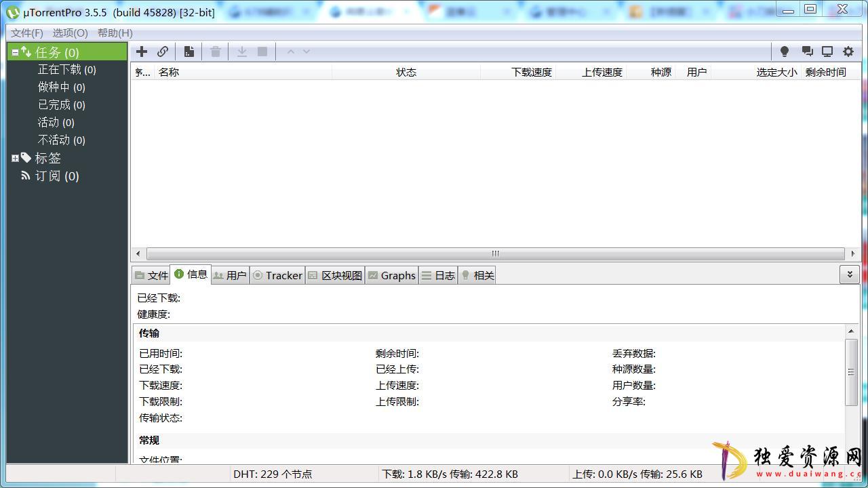868x488 pixels.
Task: Select 正在下载 (0) category
Action: [x=67, y=70]
